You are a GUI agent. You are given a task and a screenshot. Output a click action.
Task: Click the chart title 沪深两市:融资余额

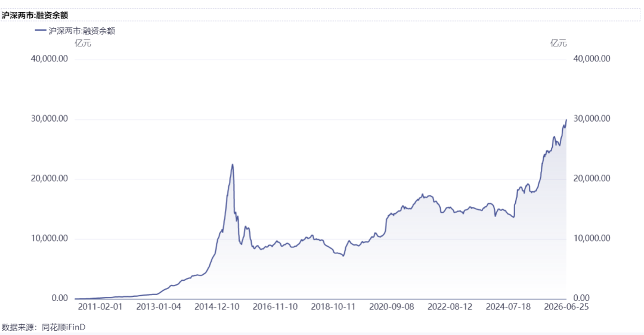tap(35, 15)
